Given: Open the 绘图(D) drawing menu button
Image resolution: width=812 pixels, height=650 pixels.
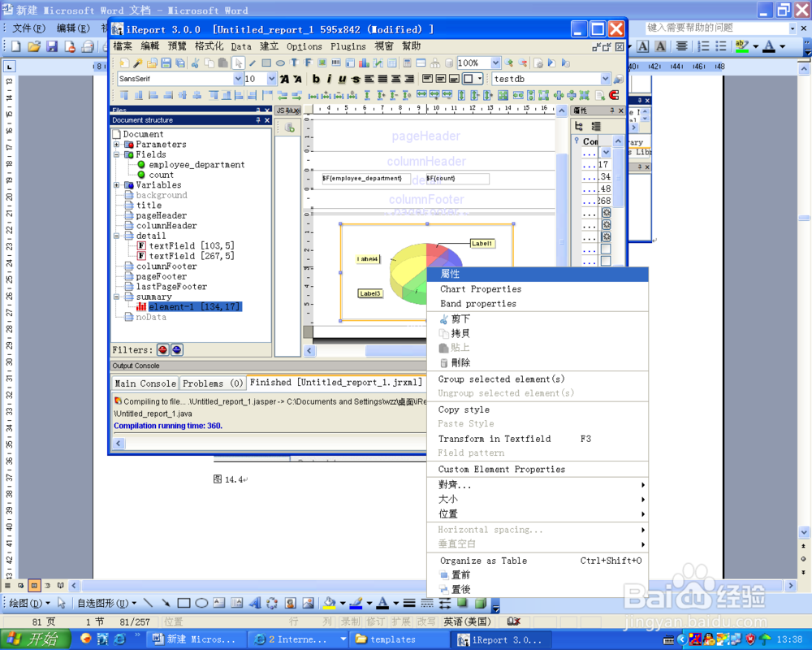Looking at the screenshot, I should point(29,604).
